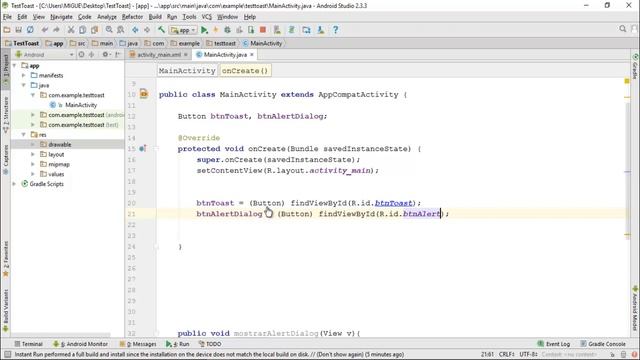Click the Search Everywhere magnifier icon
640x360 pixels.
click(622, 29)
